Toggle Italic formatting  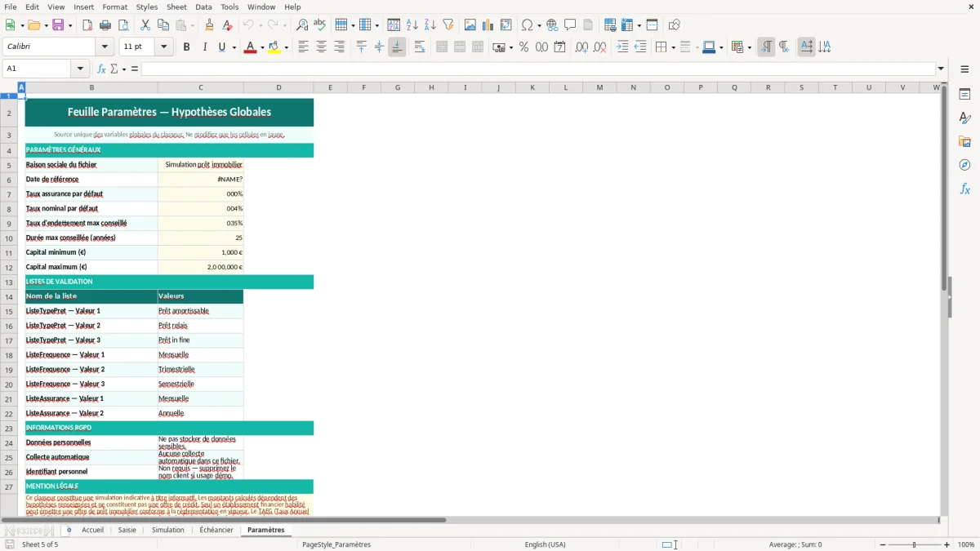click(x=205, y=47)
